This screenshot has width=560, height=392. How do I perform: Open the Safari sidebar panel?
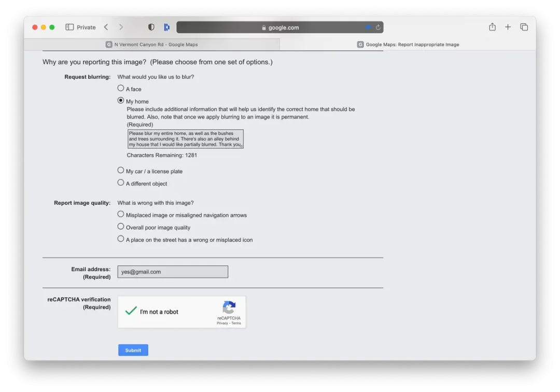[x=69, y=27]
